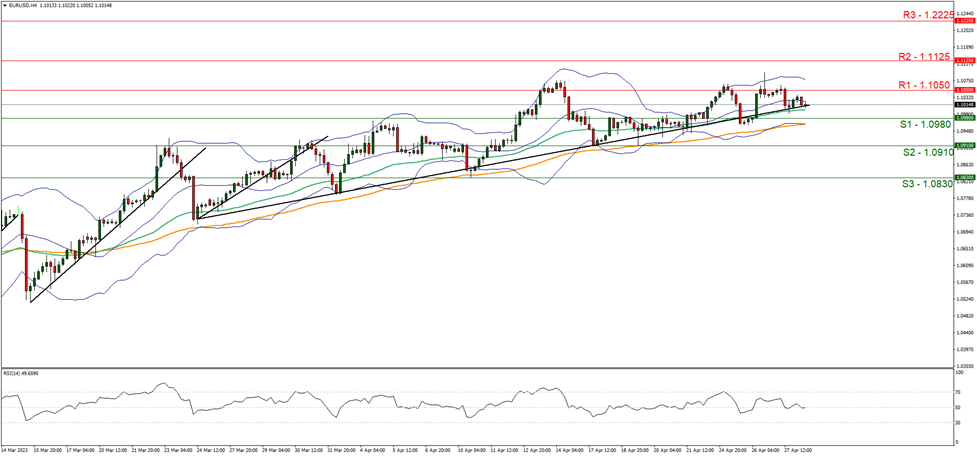
Task: Select the green 1.09800 price axis tag
Action: (x=964, y=115)
